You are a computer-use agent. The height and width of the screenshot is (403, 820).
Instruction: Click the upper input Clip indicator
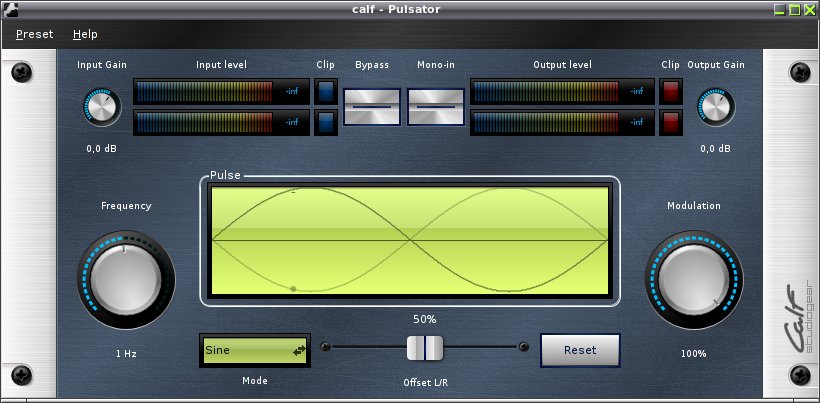pyautogui.click(x=326, y=91)
